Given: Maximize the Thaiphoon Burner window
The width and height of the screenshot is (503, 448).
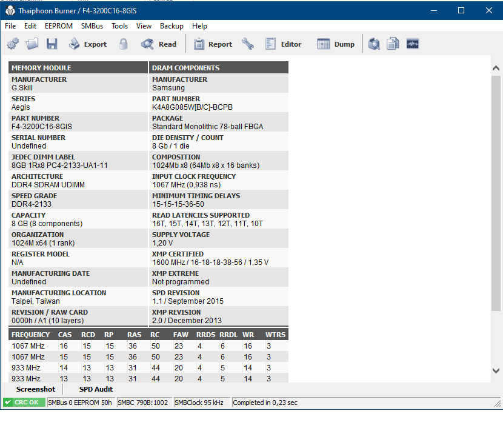Looking at the screenshot, I should pyautogui.click(x=461, y=10).
